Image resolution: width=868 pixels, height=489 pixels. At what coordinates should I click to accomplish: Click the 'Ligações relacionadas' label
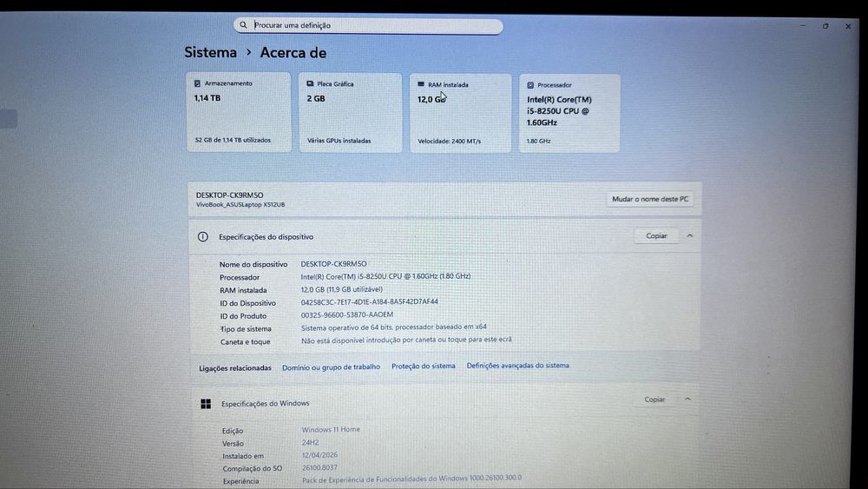(235, 368)
